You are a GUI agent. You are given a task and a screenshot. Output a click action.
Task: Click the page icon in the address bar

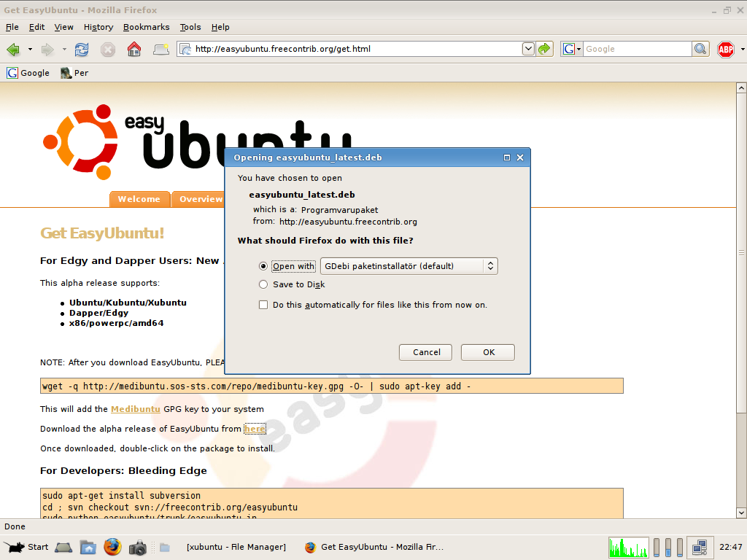pos(185,49)
